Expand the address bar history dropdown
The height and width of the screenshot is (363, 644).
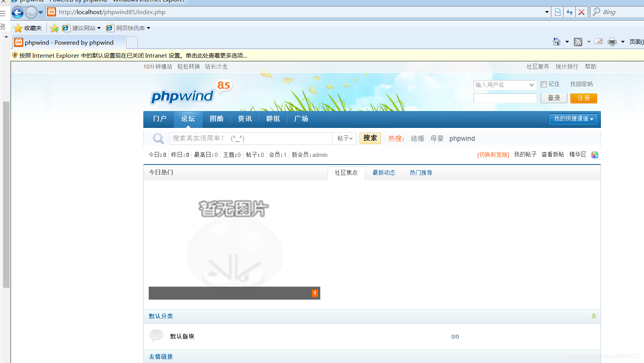coord(547,12)
